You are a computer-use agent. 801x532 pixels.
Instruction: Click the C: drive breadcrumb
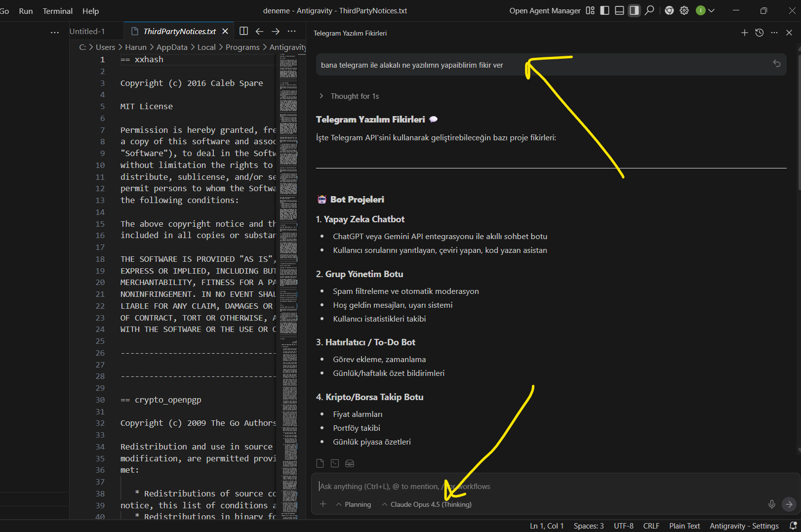(x=82, y=47)
